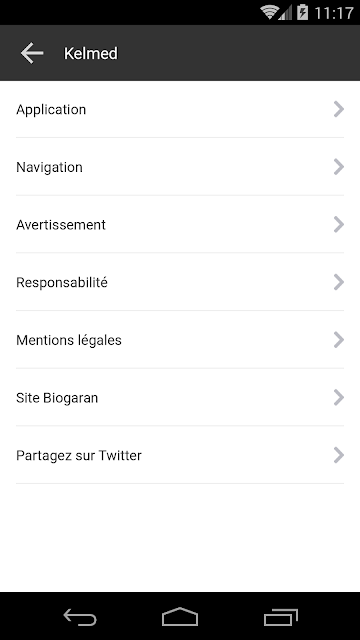
Task: Open the Android recent apps button
Action: click(x=281, y=617)
